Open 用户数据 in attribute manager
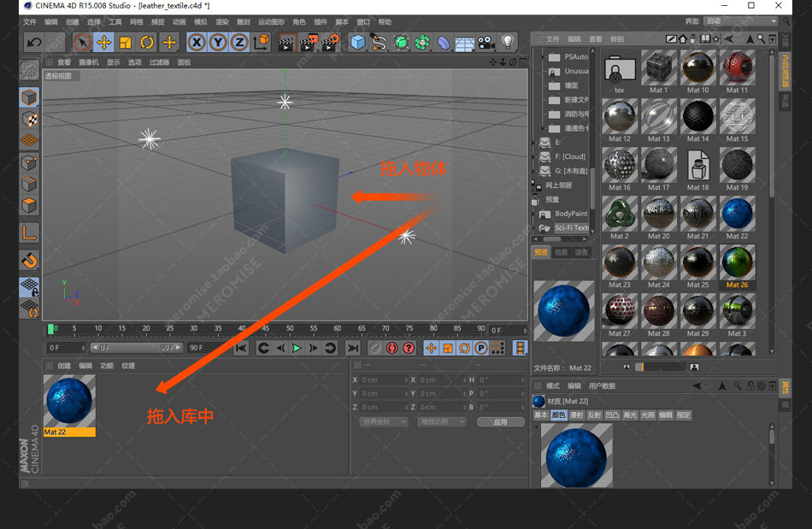The width and height of the screenshot is (812, 529). (x=602, y=385)
